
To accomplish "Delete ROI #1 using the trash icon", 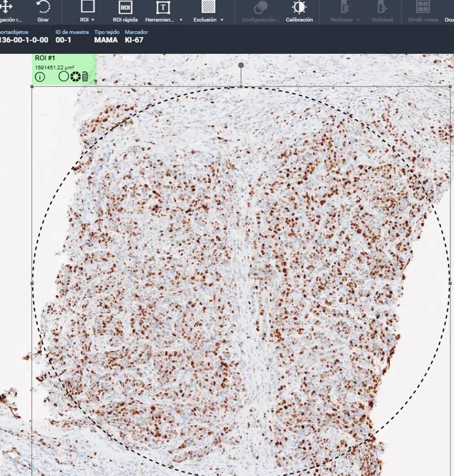I will point(85,77).
